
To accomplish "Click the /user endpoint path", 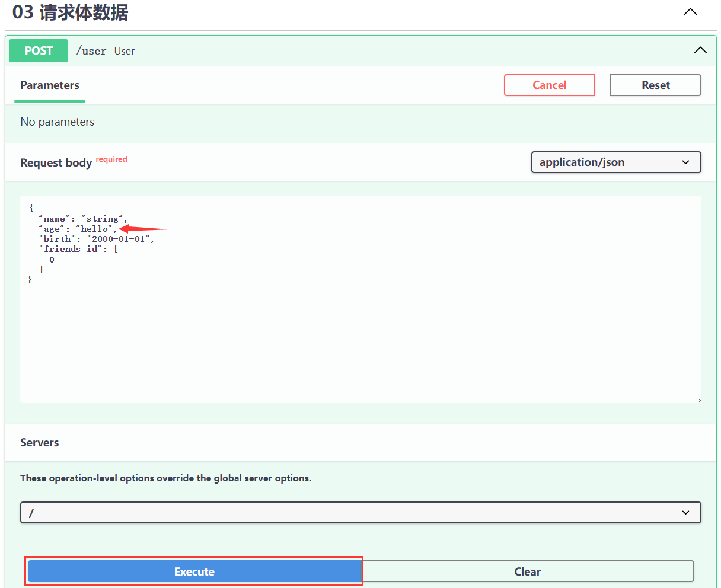I will [x=91, y=51].
